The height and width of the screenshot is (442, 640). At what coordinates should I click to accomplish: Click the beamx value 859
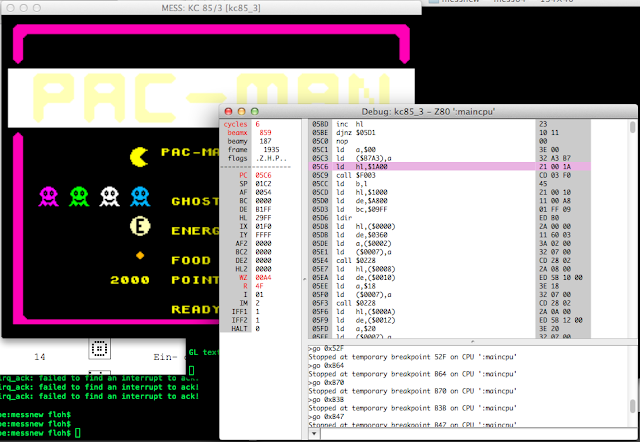pos(265,133)
